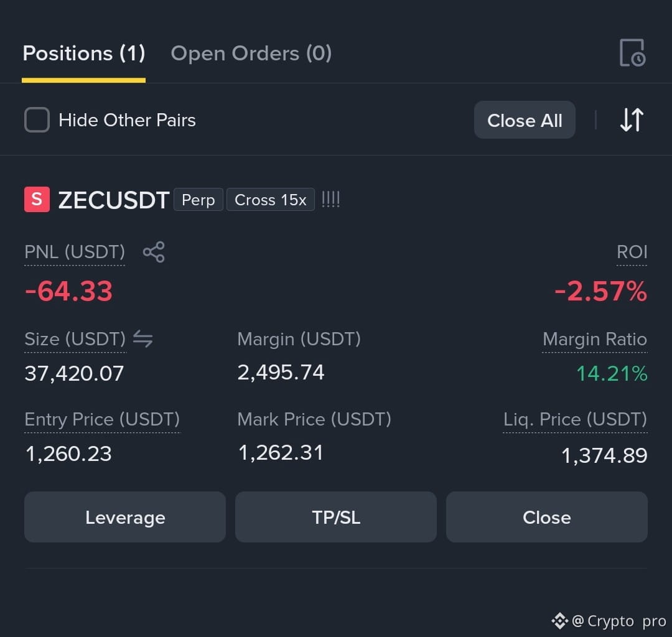Image resolution: width=672 pixels, height=637 pixels.
Task: Click the Binance logo watermark icon
Action: [x=559, y=621]
